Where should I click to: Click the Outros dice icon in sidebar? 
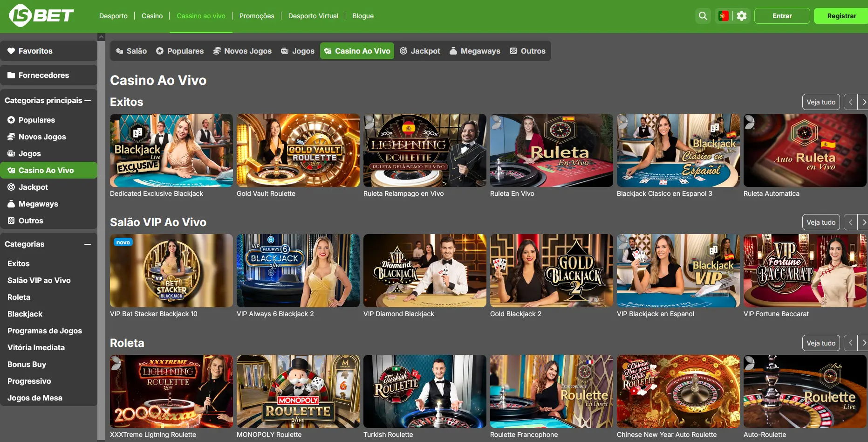(11, 221)
